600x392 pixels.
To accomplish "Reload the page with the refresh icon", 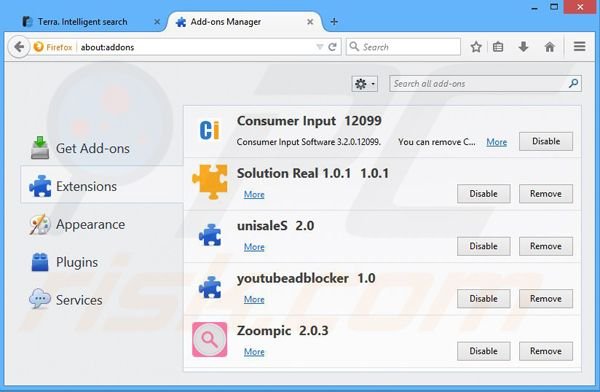I will (332, 47).
